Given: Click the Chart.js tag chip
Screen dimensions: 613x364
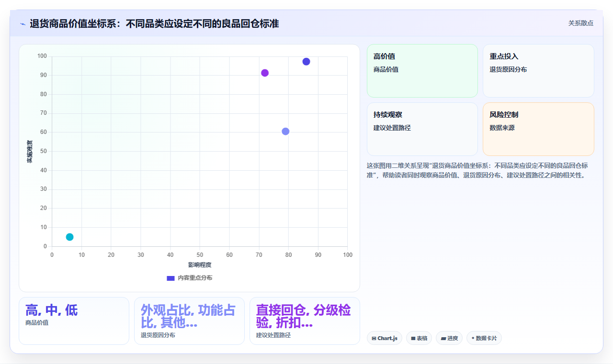Looking at the screenshot, I should click(385, 338).
